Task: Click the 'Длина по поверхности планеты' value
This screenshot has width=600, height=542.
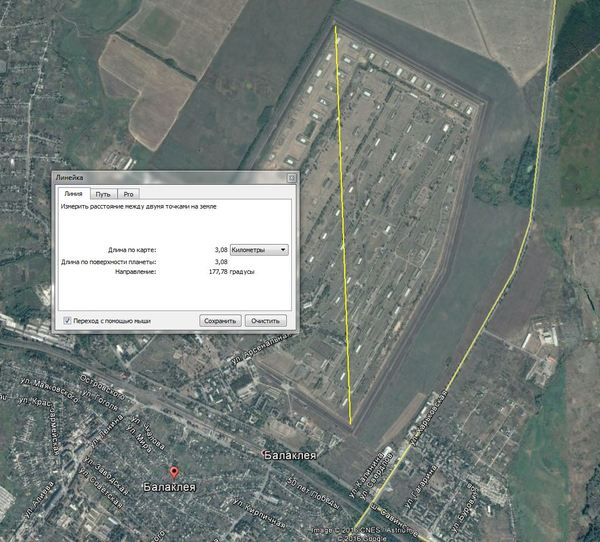Action: 221,262
